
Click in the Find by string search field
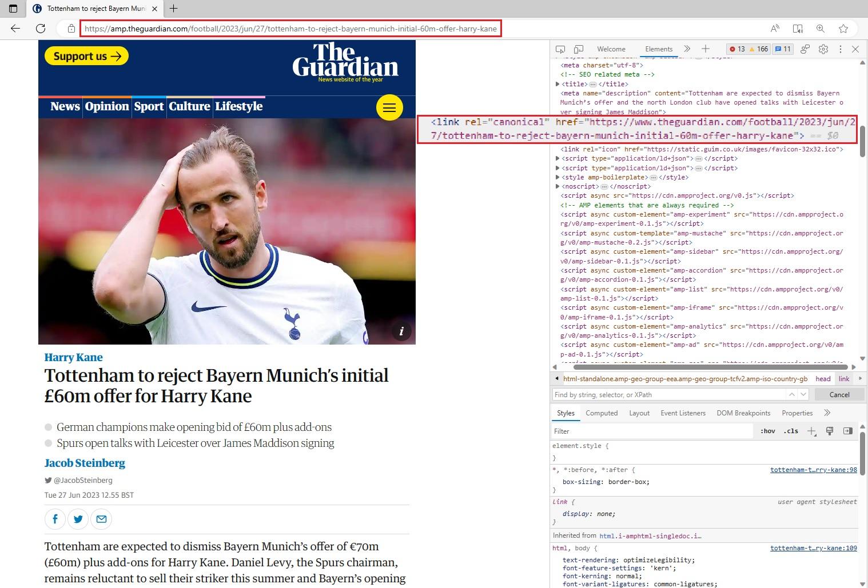[629, 394]
